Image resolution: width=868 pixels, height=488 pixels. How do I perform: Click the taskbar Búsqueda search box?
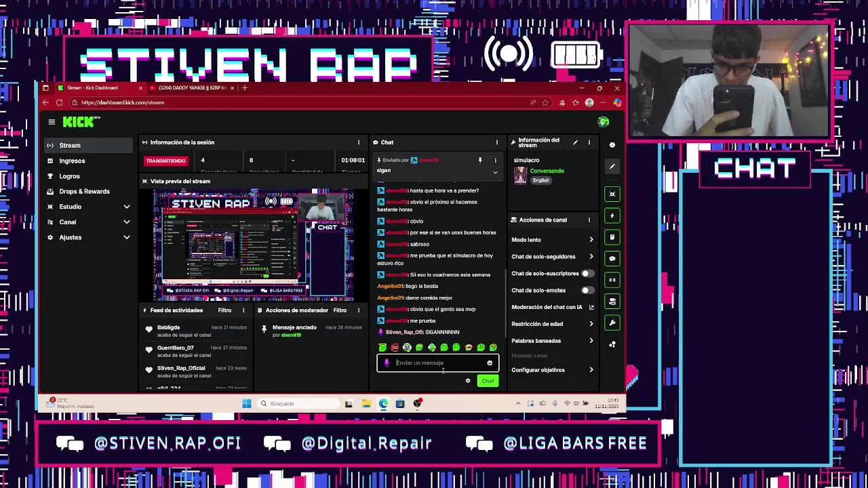click(298, 404)
